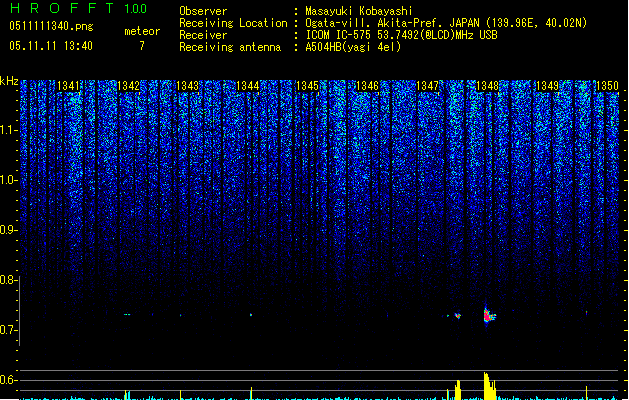Click the large red meteor echo near 1348
The height and width of the screenshot is (400, 629).
tap(489, 316)
